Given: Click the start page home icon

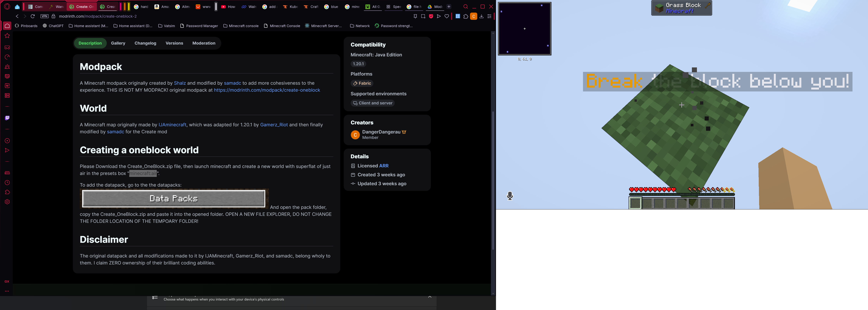Looking at the screenshot, I should pos(7,26).
